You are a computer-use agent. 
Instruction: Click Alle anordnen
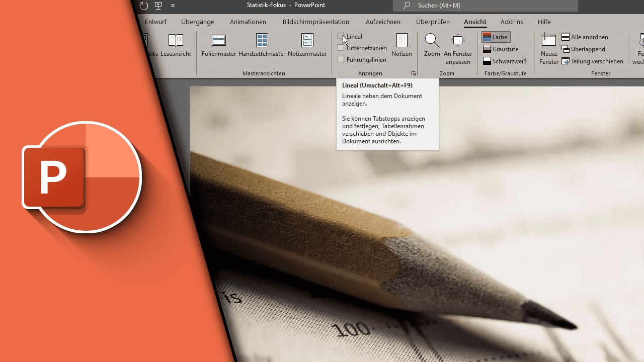coord(585,37)
